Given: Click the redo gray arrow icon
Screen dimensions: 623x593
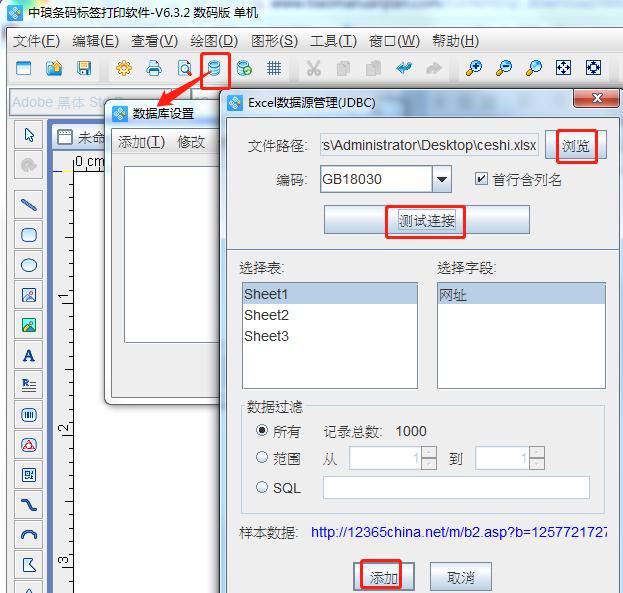Looking at the screenshot, I should pyautogui.click(x=433, y=68).
